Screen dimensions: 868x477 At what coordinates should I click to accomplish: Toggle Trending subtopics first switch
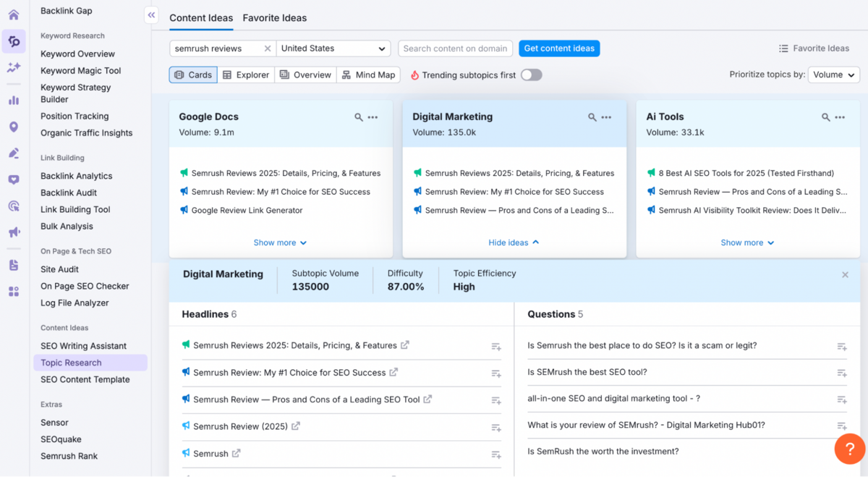tap(531, 75)
